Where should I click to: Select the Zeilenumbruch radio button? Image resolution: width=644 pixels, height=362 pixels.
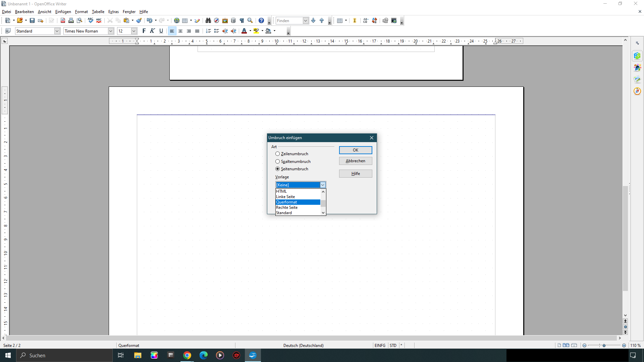[x=278, y=154]
